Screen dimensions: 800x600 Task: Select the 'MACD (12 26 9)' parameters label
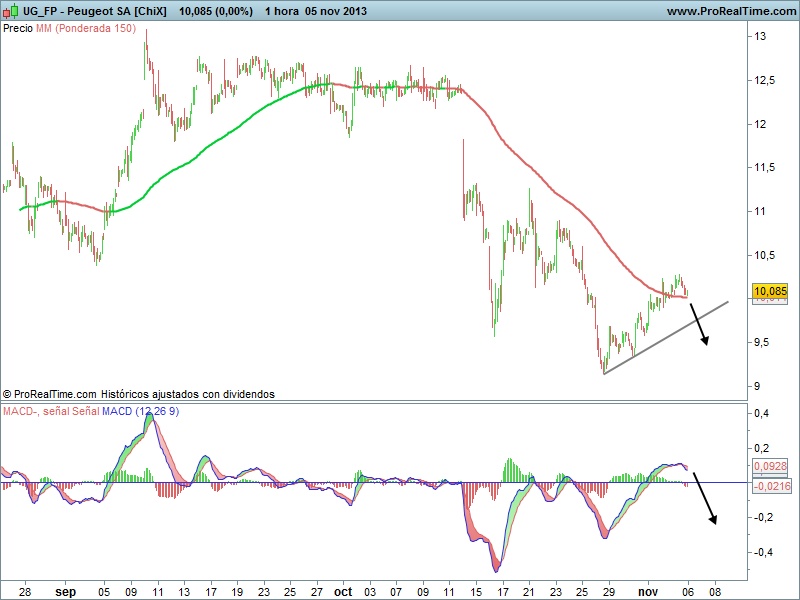[x=140, y=411]
